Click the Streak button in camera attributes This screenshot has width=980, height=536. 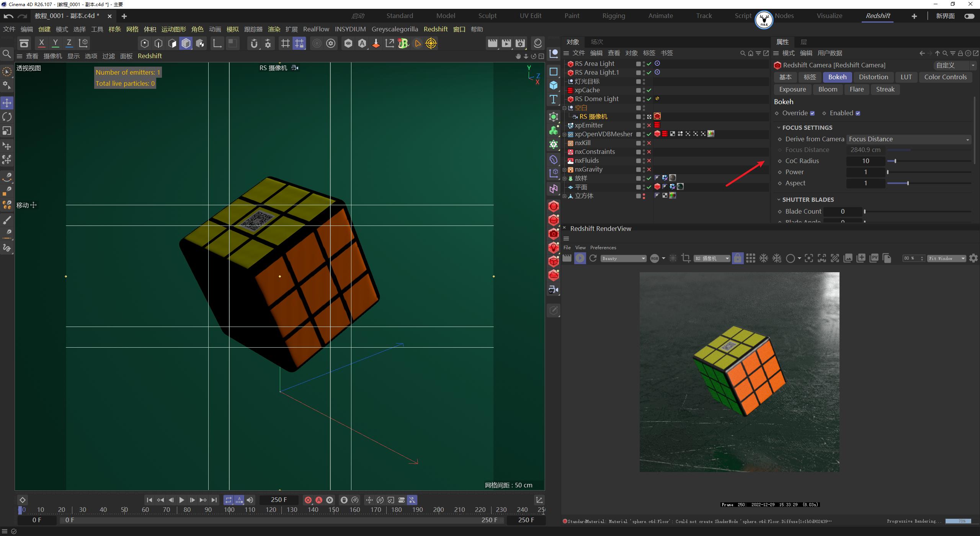(x=885, y=89)
